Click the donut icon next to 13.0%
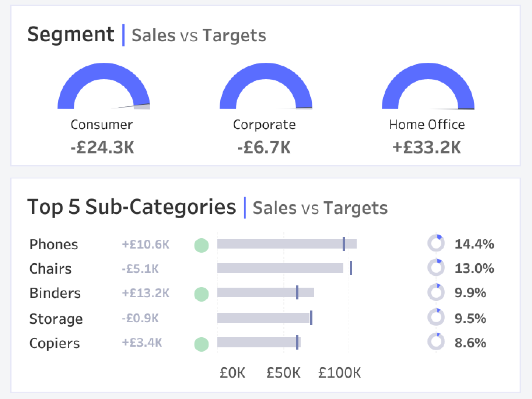This screenshot has width=532, height=399. 436,268
